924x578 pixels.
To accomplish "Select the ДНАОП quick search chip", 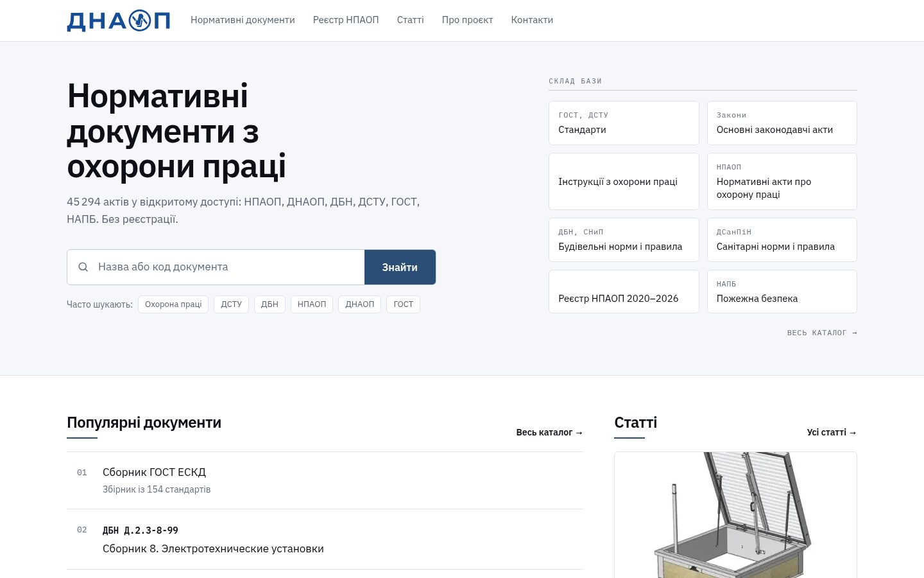I will point(359,304).
